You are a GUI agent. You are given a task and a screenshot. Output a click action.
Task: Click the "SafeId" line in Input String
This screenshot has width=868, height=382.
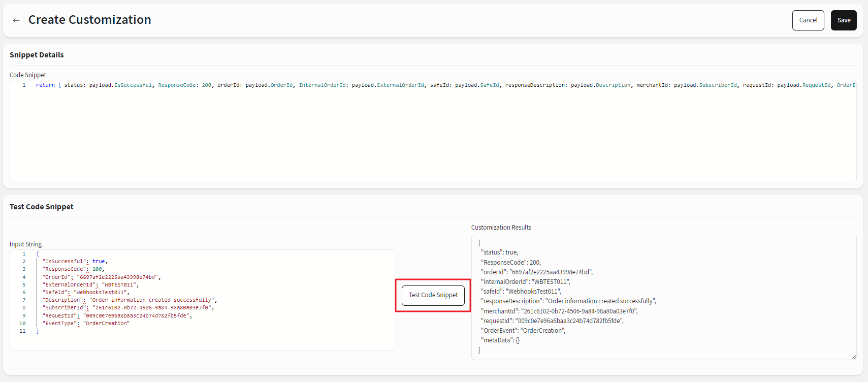(x=85, y=293)
